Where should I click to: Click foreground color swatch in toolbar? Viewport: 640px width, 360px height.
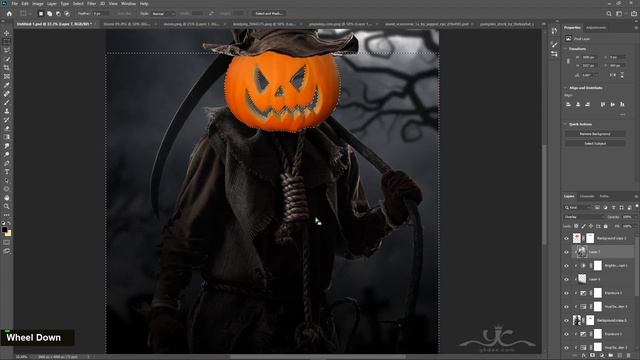pyautogui.click(x=4, y=230)
